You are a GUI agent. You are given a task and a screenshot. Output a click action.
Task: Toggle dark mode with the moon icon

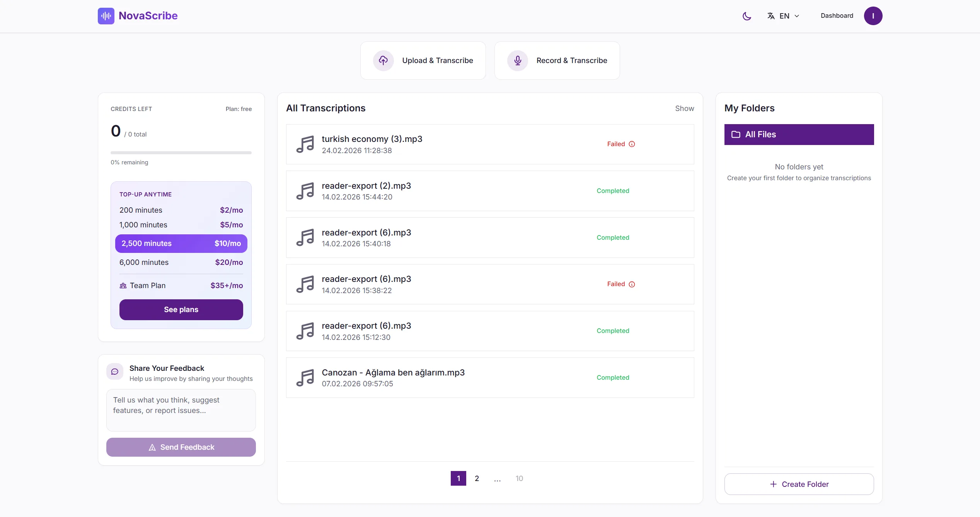point(747,16)
